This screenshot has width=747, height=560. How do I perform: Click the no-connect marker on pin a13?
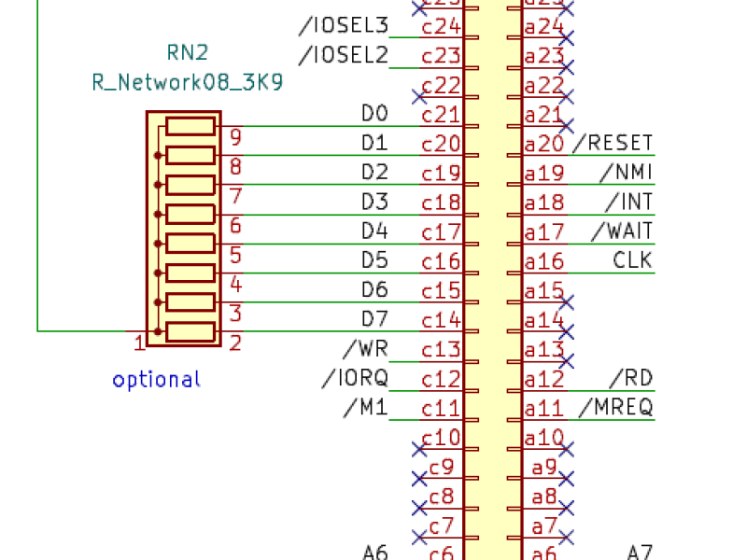coord(567,361)
